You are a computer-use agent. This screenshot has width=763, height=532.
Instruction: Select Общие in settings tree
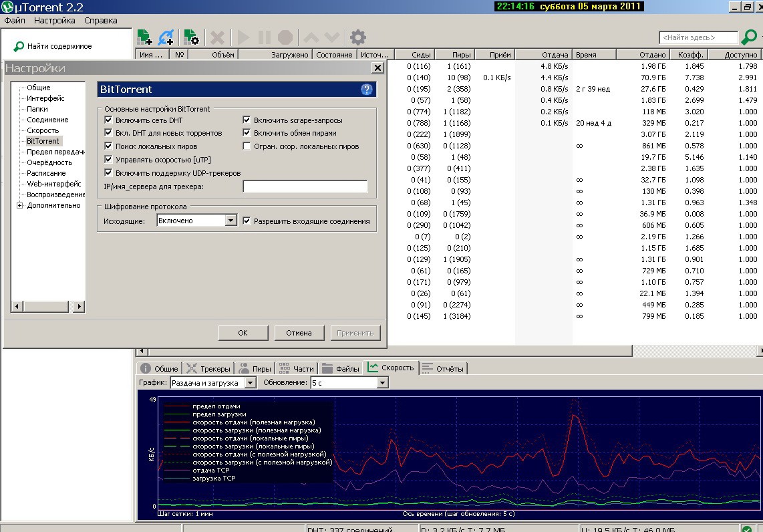39,88
